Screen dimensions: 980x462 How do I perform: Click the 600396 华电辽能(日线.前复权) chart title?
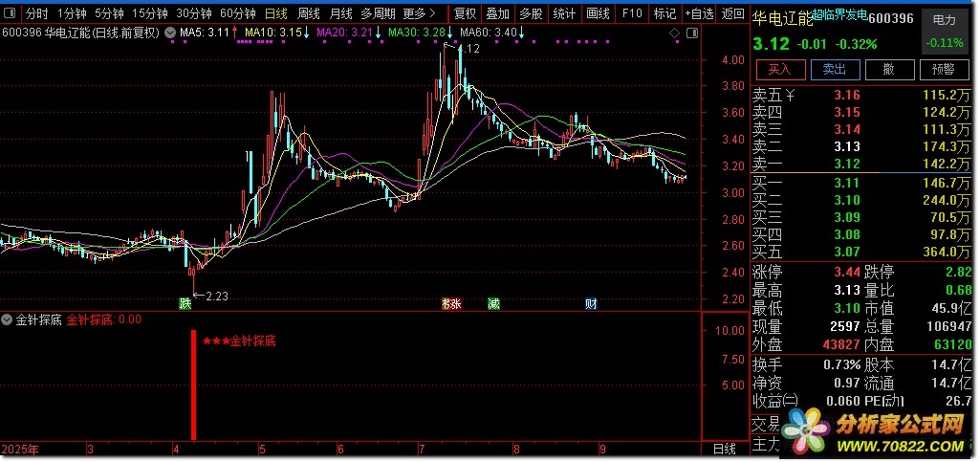point(81,33)
